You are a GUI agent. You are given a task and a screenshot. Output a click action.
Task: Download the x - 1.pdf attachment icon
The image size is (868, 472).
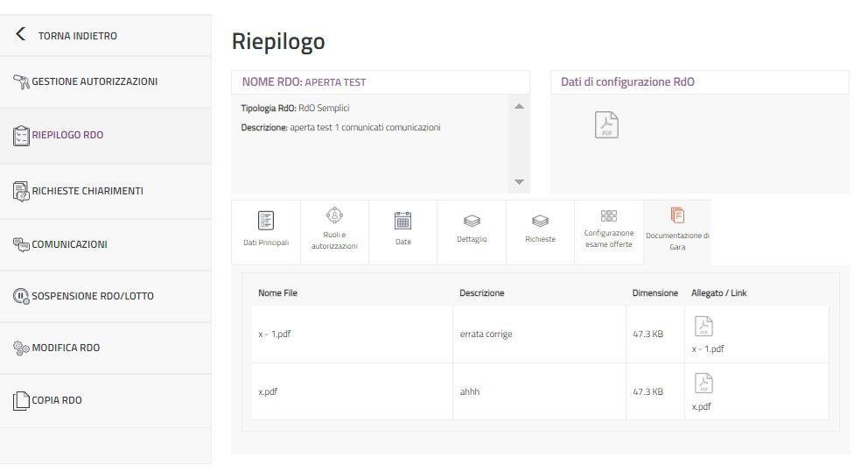[x=703, y=327]
